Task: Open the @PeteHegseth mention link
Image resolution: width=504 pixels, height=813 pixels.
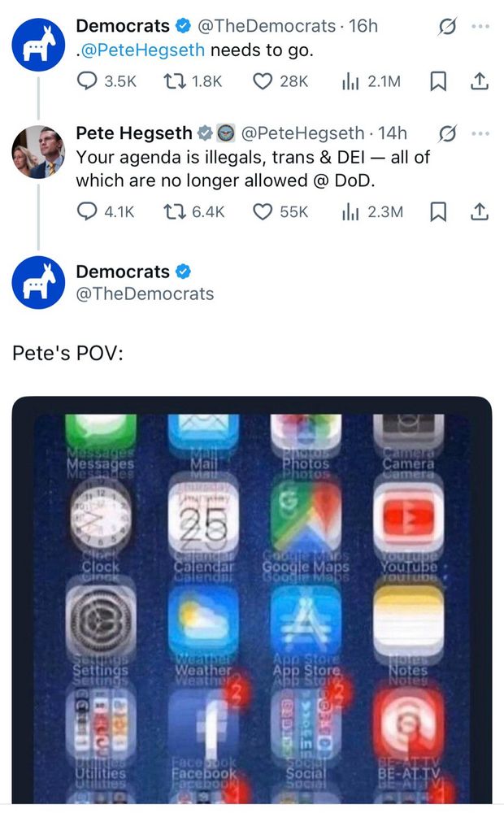Action: [x=143, y=50]
